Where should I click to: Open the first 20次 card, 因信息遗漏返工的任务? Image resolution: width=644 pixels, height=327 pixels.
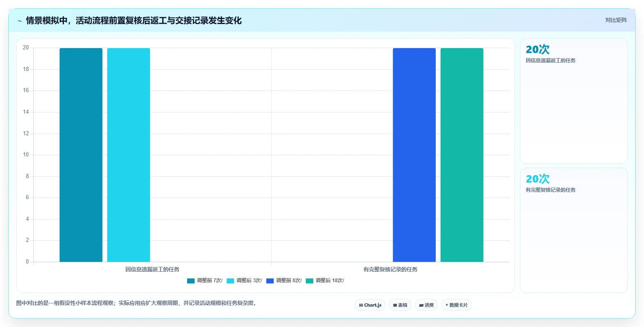[574, 101]
